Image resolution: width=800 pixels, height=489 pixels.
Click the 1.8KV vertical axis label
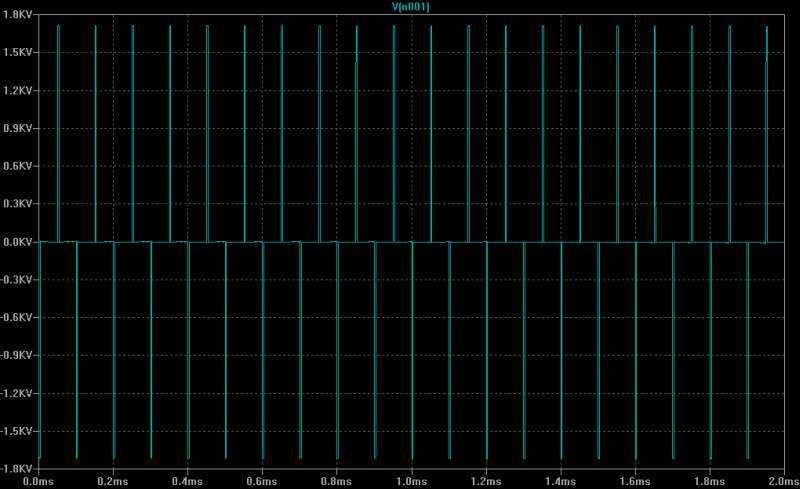(x=17, y=14)
